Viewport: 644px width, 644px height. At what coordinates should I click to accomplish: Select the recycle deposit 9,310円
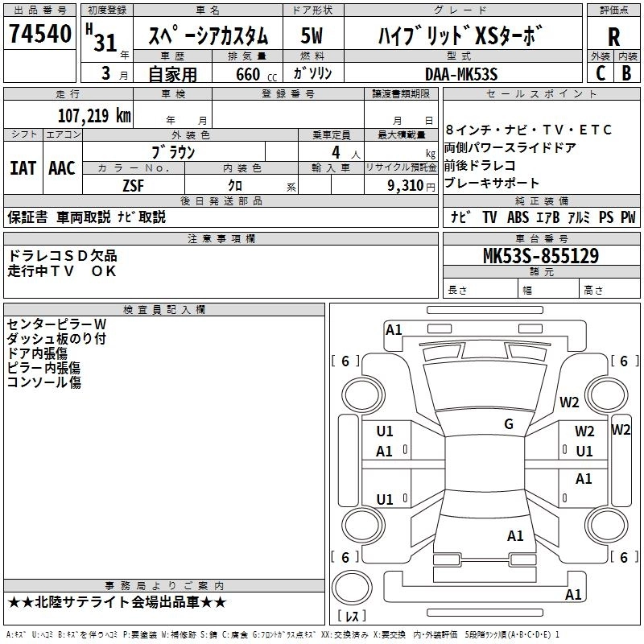(411, 186)
